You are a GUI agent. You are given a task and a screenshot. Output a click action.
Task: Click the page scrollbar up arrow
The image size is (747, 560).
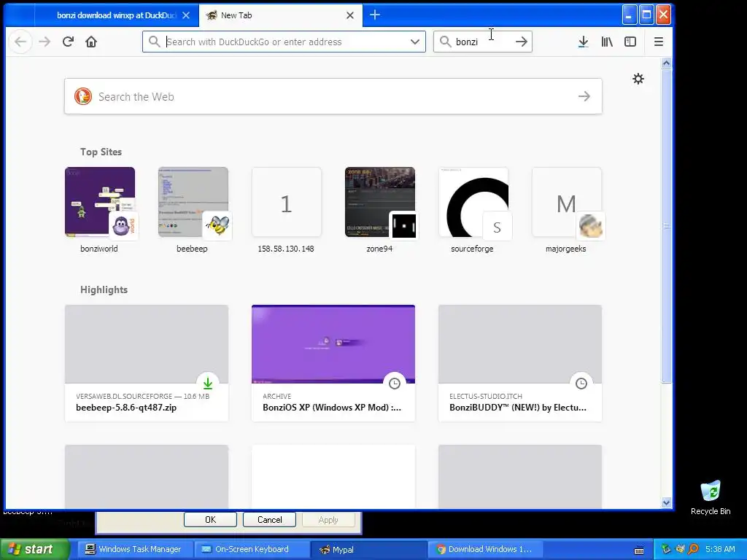pos(667,63)
